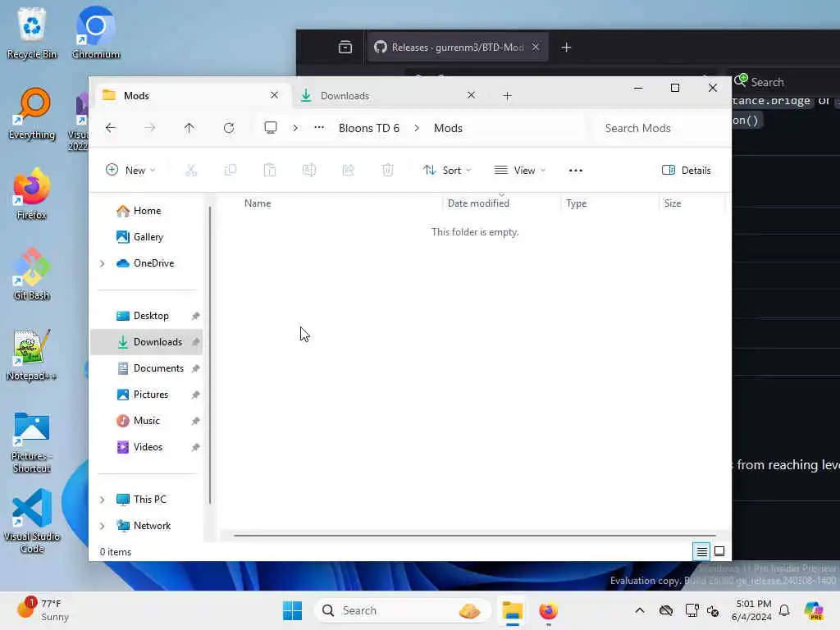
Task: Click the This PC monitor icon in address bar
Action: pyautogui.click(x=271, y=128)
